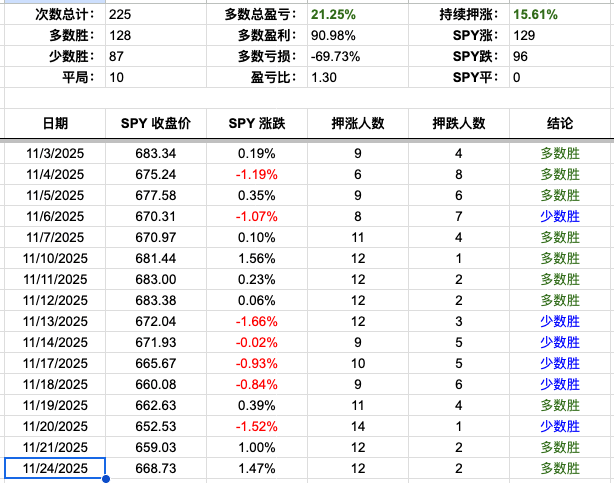This screenshot has height=483, width=614.
Task: Select the 1.00% change cell
Action: 256,447
